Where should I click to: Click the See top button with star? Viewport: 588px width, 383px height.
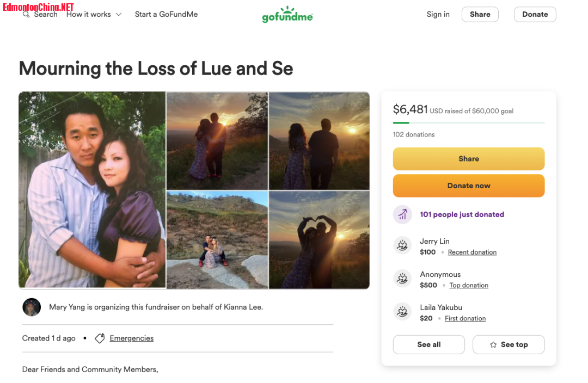[x=509, y=345]
